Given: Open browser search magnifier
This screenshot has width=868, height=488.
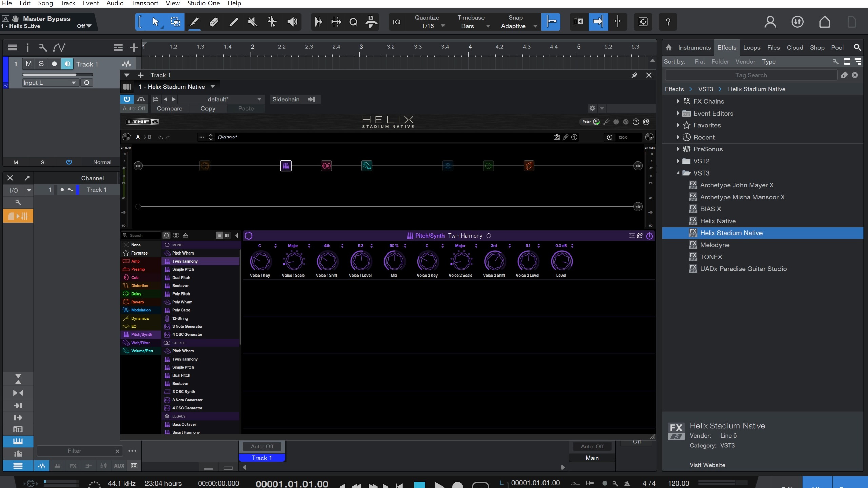Looking at the screenshot, I should pyautogui.click(x=857, y=48).
